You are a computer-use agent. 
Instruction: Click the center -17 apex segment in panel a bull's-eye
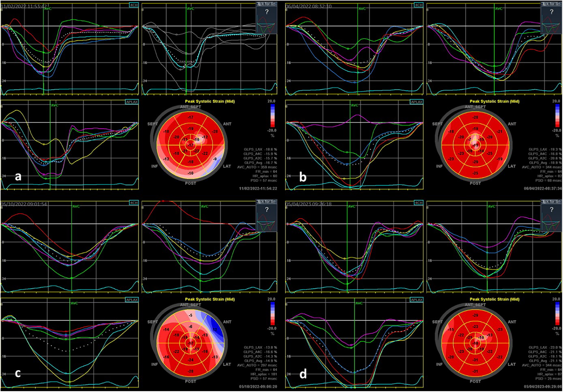pyautogui.click(x=191, y=145)
